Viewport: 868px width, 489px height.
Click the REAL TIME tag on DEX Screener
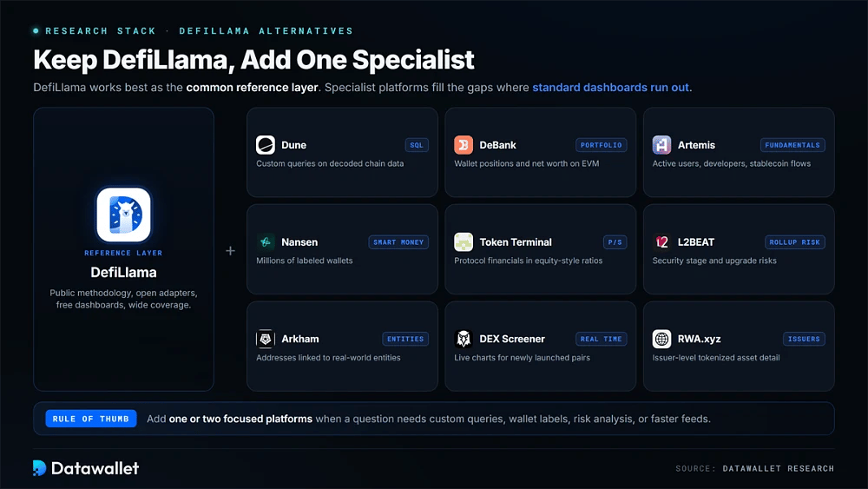click(602, 339)
